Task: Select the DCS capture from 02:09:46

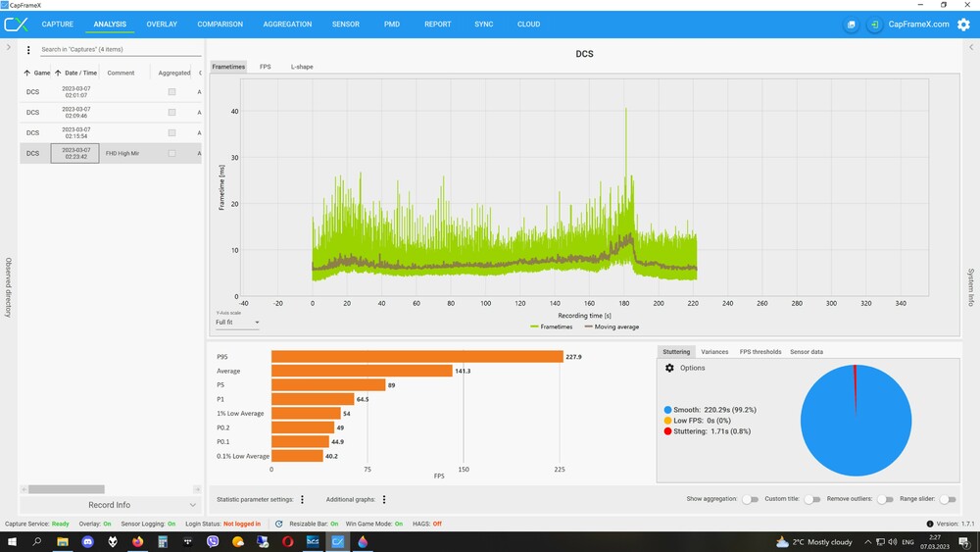Action: click(x=110, y=113)
